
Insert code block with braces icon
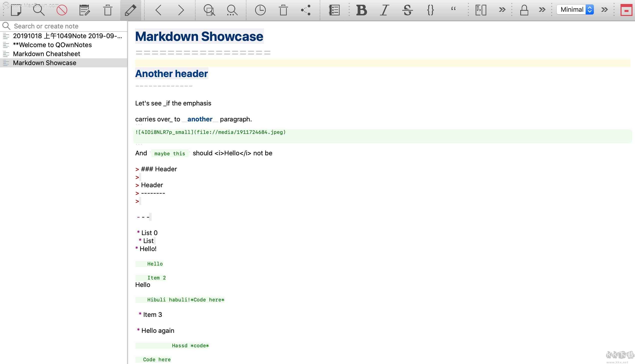pos(430,10)
